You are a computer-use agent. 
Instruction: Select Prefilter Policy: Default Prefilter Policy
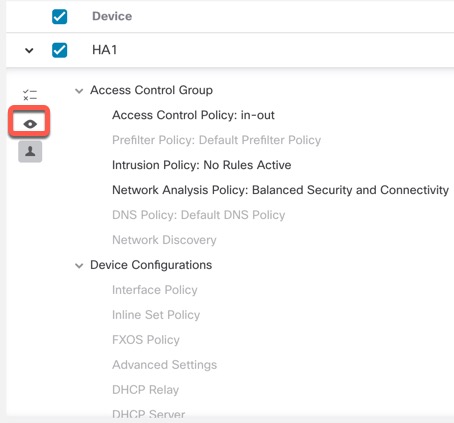(217, 140)
